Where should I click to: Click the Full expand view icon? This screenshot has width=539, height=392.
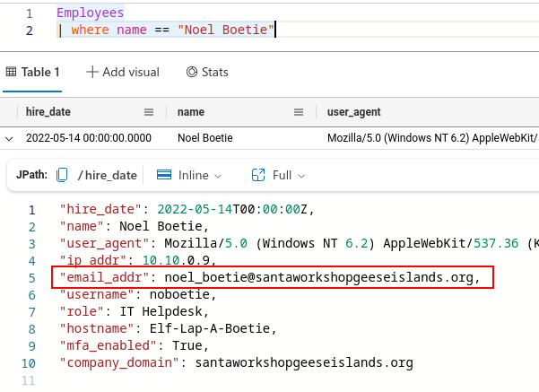click(x=258, y=175)
